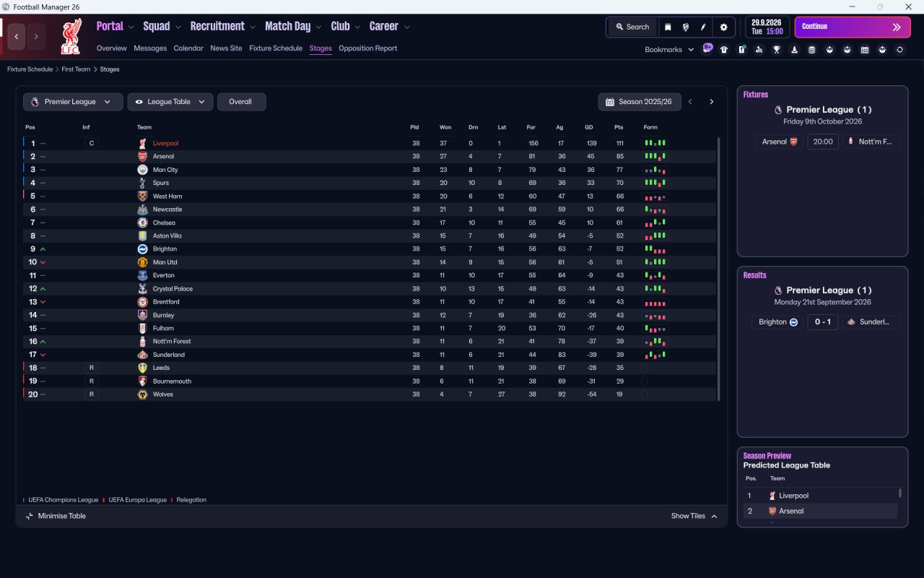Click the 0 - 1 score in Results
The image size is (924, 578).
[x=823, y=322]
